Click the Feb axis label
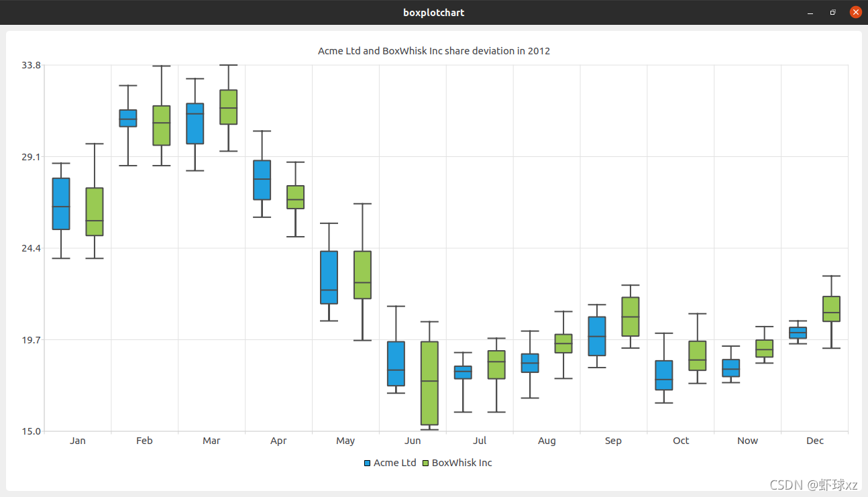Viewport: 868px width, 497px height. click(144, 441)
